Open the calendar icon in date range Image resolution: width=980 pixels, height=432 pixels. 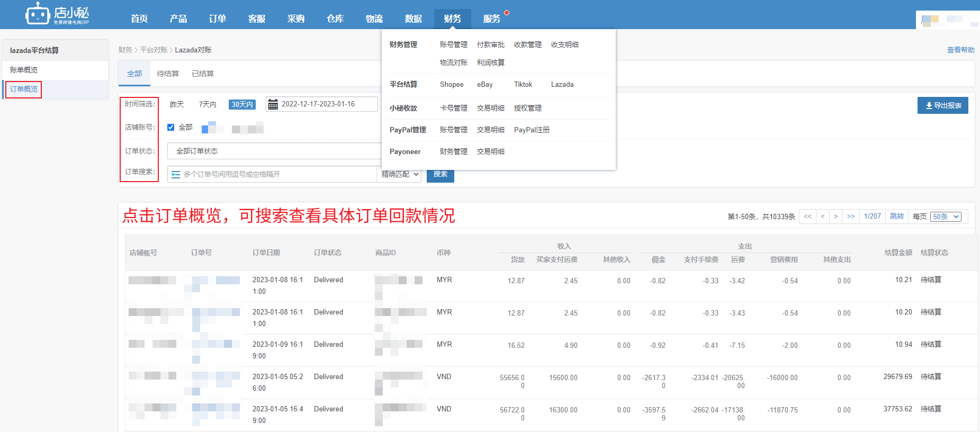point(273,104)
